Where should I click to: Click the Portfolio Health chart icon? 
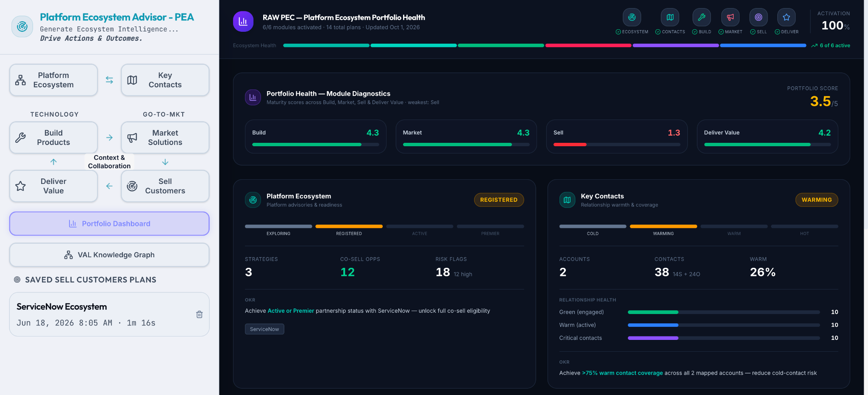pyautogui.click(x=253, y=97)
